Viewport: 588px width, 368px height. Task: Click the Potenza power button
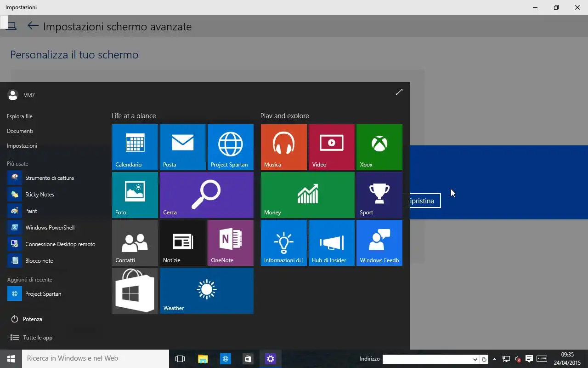point(26,319)
